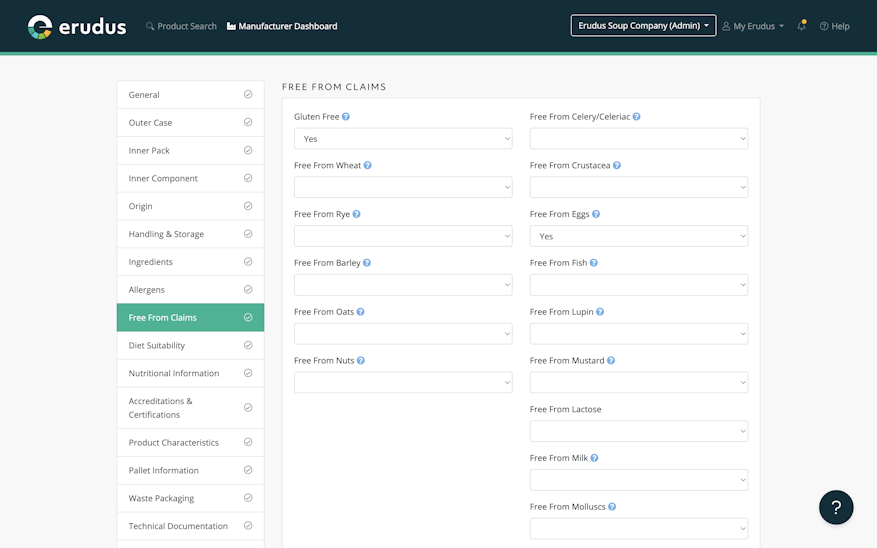Click the Diet Suitability check icon
This screenshot has width=877, height=548.
[x=248, y=346]
